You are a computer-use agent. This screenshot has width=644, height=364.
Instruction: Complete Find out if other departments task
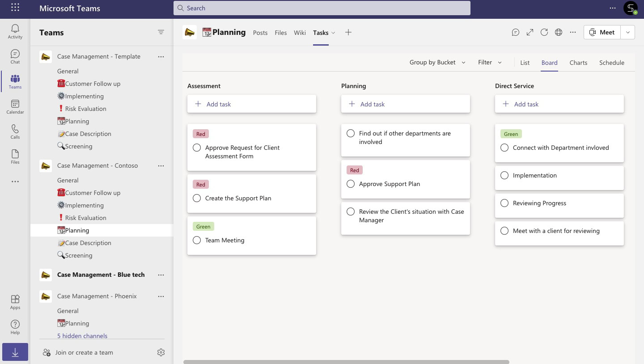tap(351, 133)
